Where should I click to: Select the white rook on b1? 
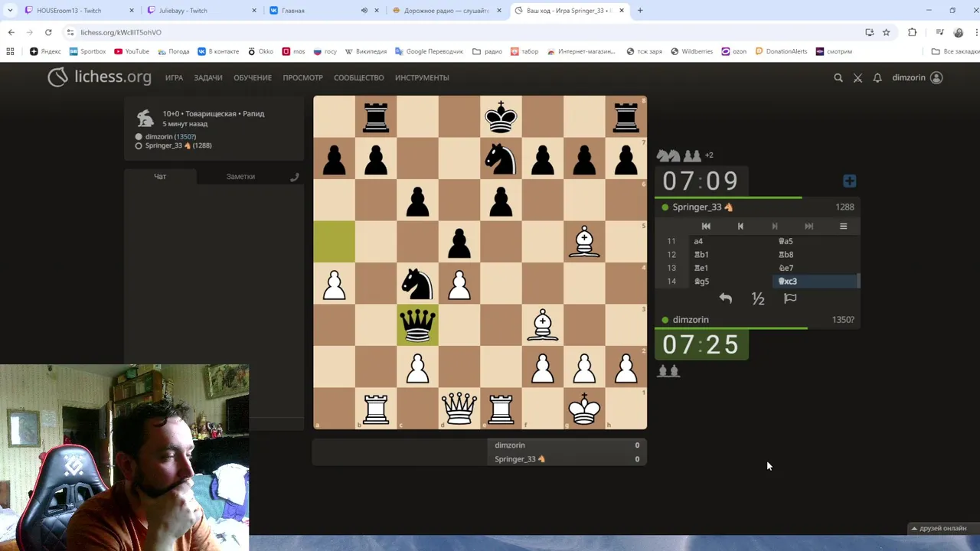(x=376, y=409)
